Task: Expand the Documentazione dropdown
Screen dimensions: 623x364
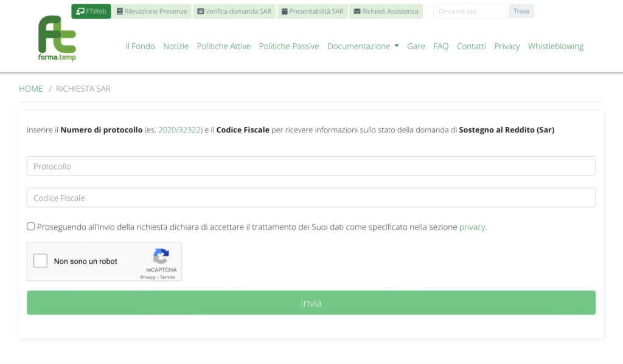Action: click(363, 46)
